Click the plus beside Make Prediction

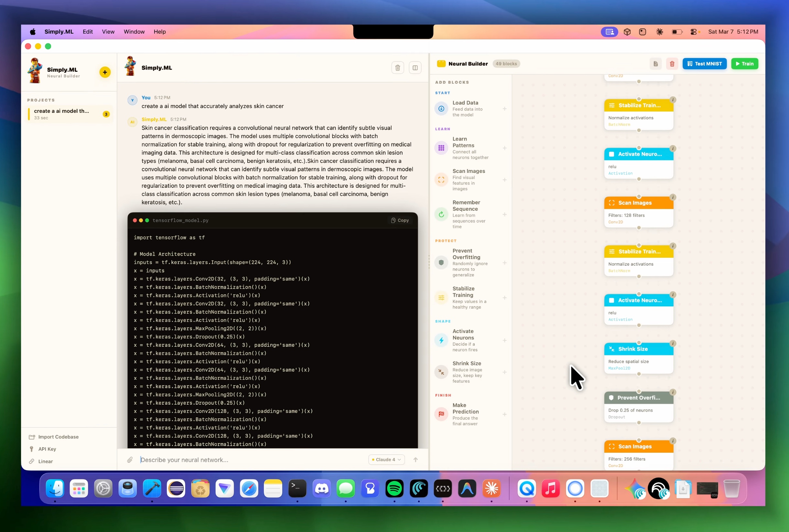point(504,414)
